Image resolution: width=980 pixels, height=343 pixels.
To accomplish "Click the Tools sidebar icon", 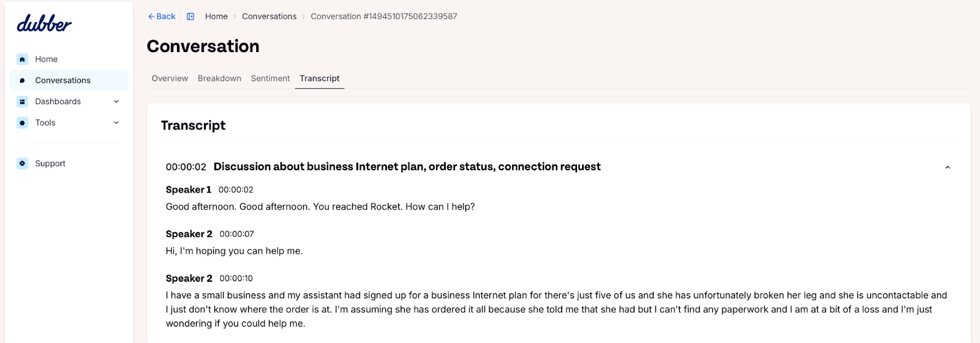I will click(23, 123).
